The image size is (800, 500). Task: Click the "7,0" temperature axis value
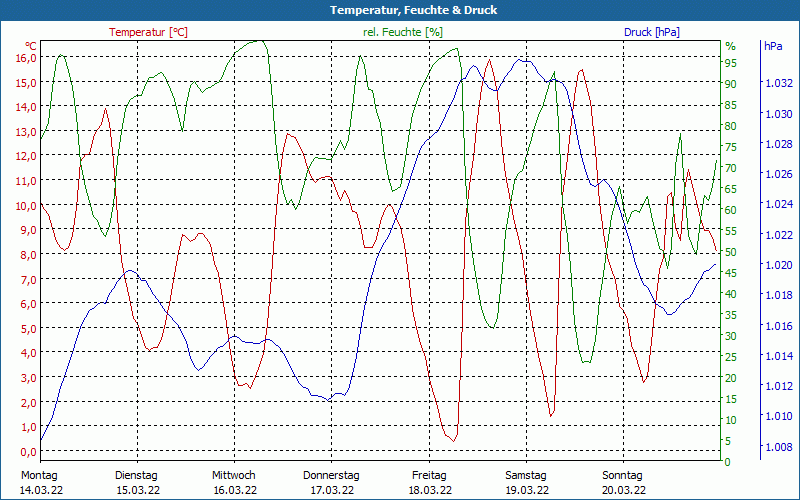28,280
